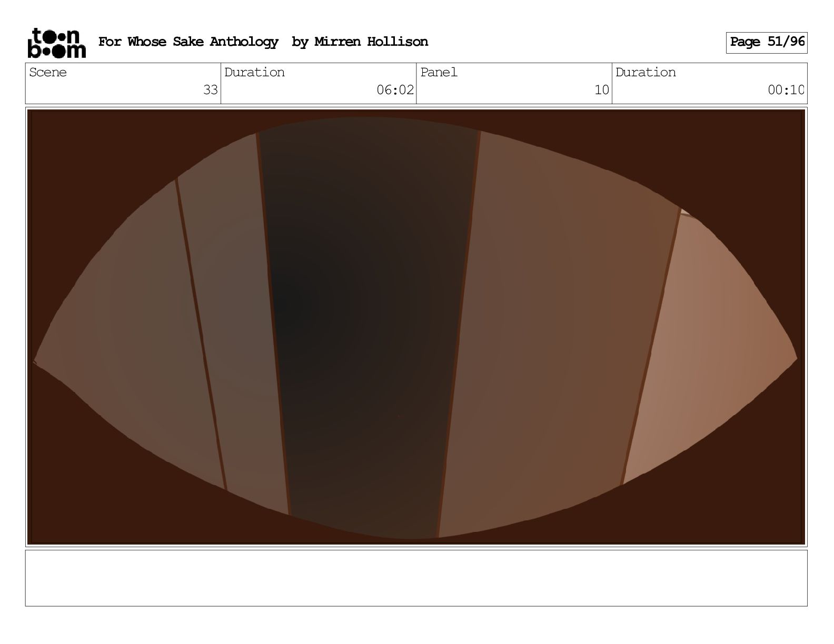Click the scene number '33'

(211, 90)
